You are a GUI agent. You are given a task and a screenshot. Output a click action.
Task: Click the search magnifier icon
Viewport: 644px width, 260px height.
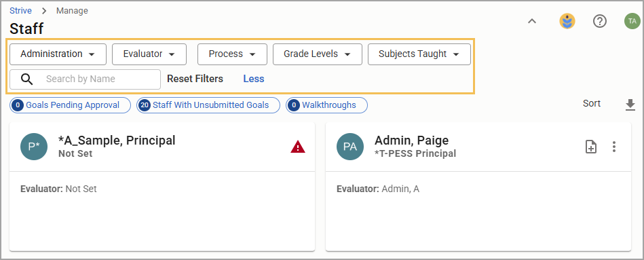26,79
